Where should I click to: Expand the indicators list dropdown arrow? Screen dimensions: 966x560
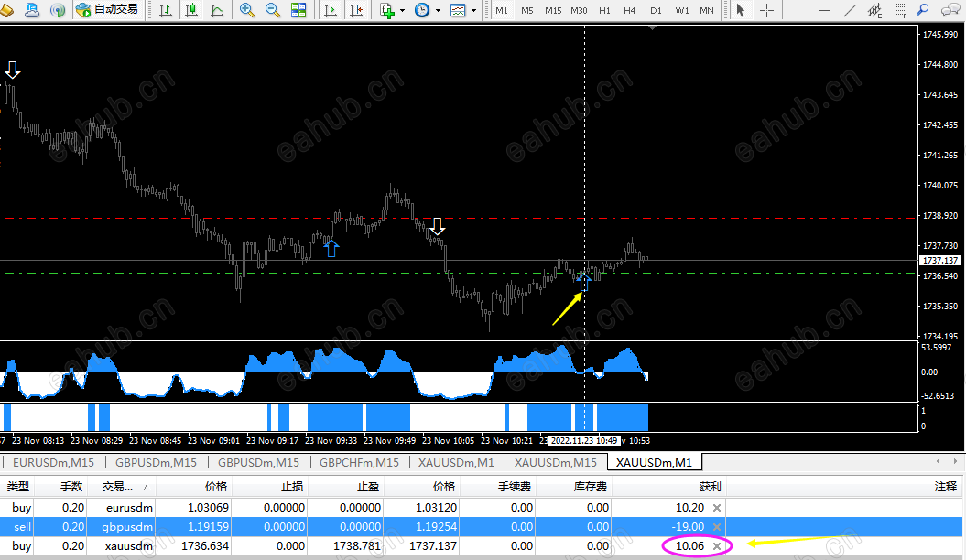(402, 10)
